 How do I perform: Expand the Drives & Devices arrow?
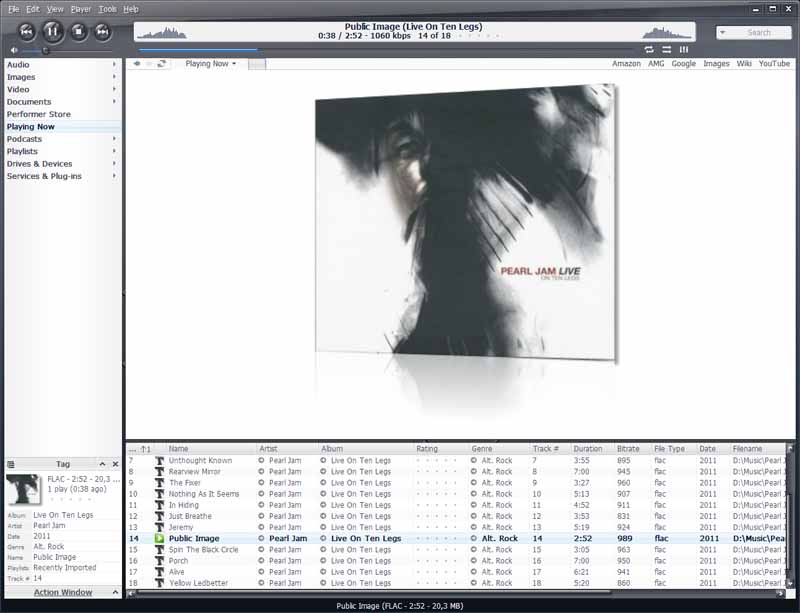(x=114, y=163)
